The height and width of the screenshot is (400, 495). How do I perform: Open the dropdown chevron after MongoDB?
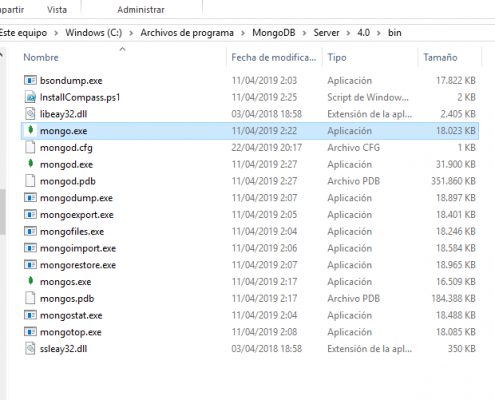pos(304,33)
